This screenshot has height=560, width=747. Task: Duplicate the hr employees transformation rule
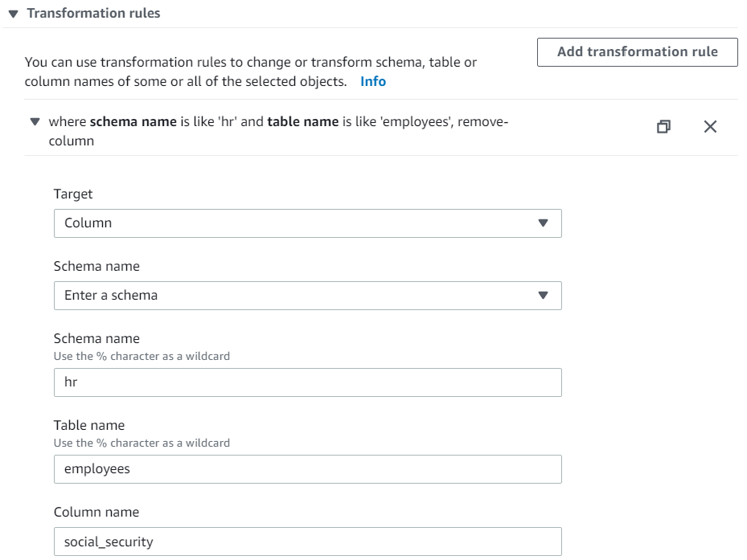tap(663, 127)
